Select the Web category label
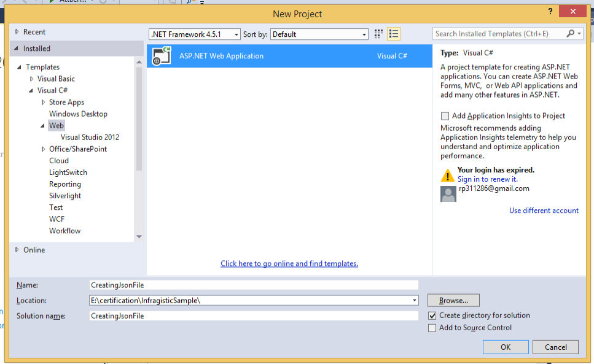 [x=56, y=126]
